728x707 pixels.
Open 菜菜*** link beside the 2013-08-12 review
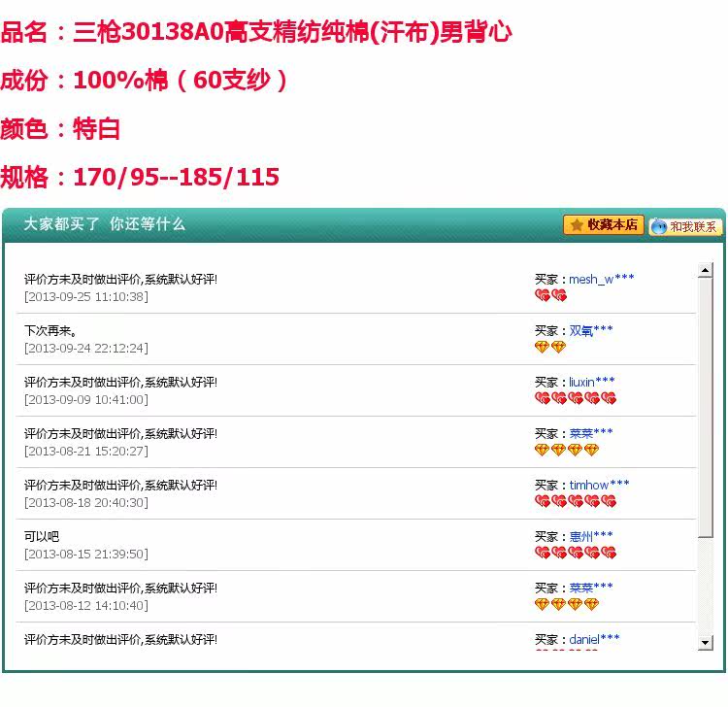(591, 589)
